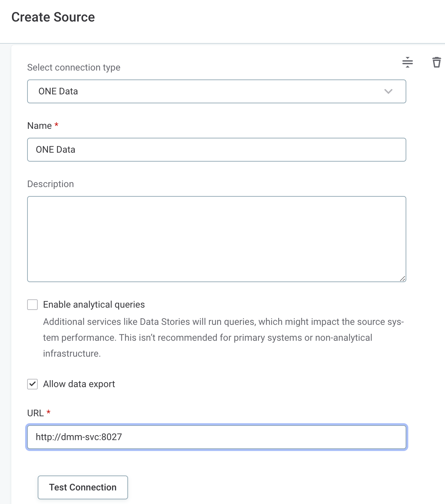Focus the Name input field
The image size is (445, 504).
click(x=216, y=150)
